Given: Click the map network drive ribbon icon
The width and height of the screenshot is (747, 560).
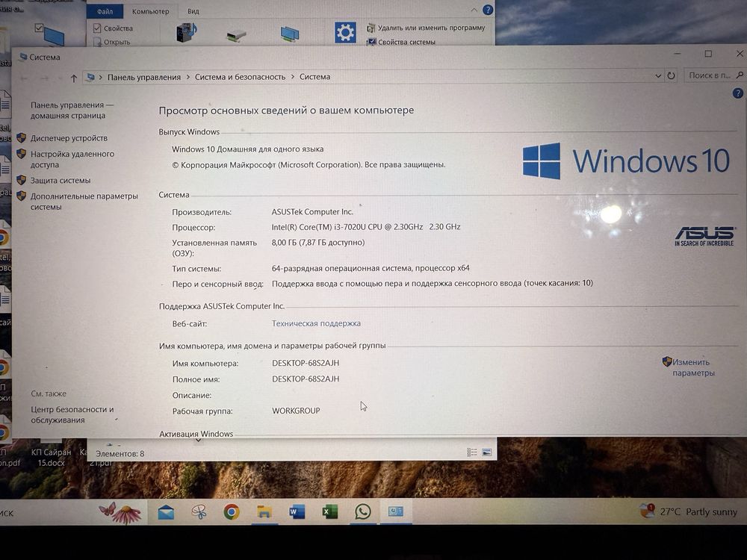Looking at the screenshot, I should click(236, 35).
